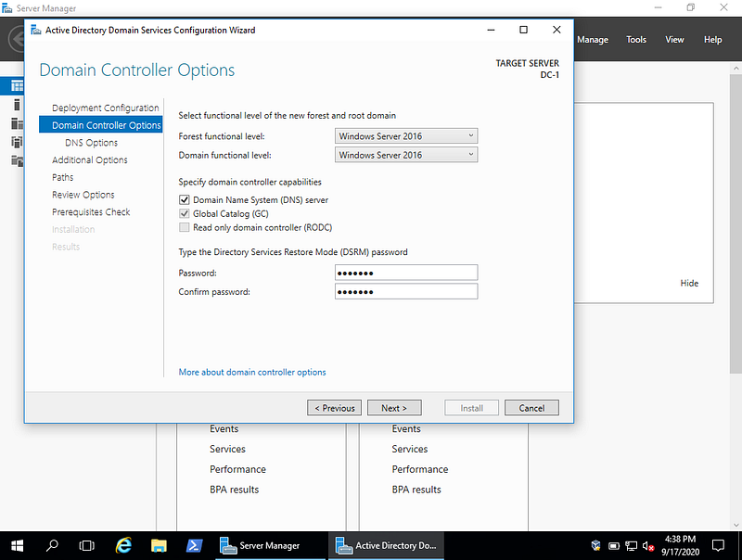Select Paths in the wizard navigation
Viewport: 742px width, 560px height.
pyautogui.click(x=62, y=177)
